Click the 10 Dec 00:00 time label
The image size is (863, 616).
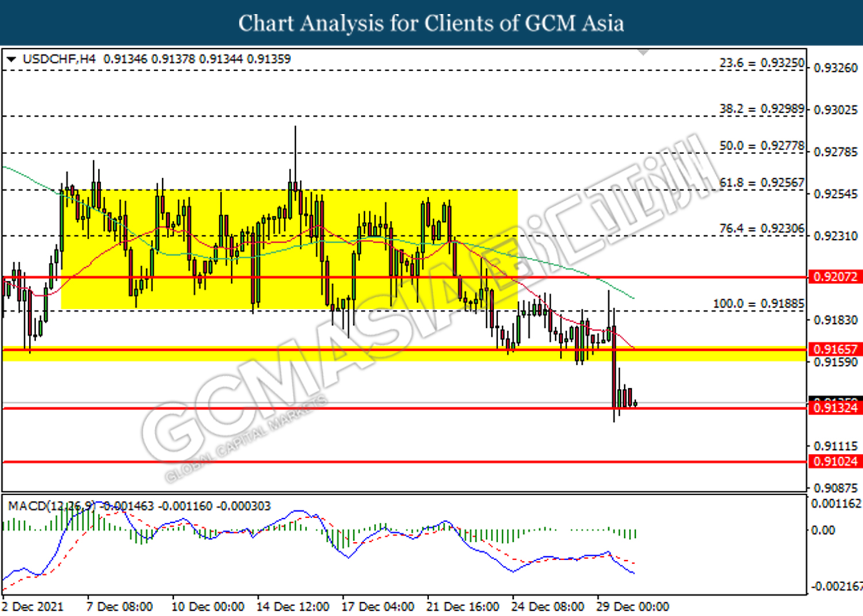point(208,607)
